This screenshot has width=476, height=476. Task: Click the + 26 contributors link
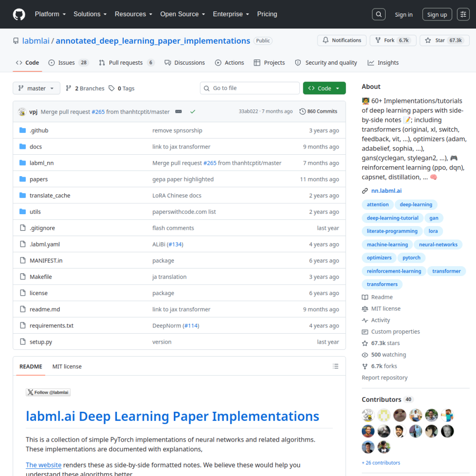[381, 463]
